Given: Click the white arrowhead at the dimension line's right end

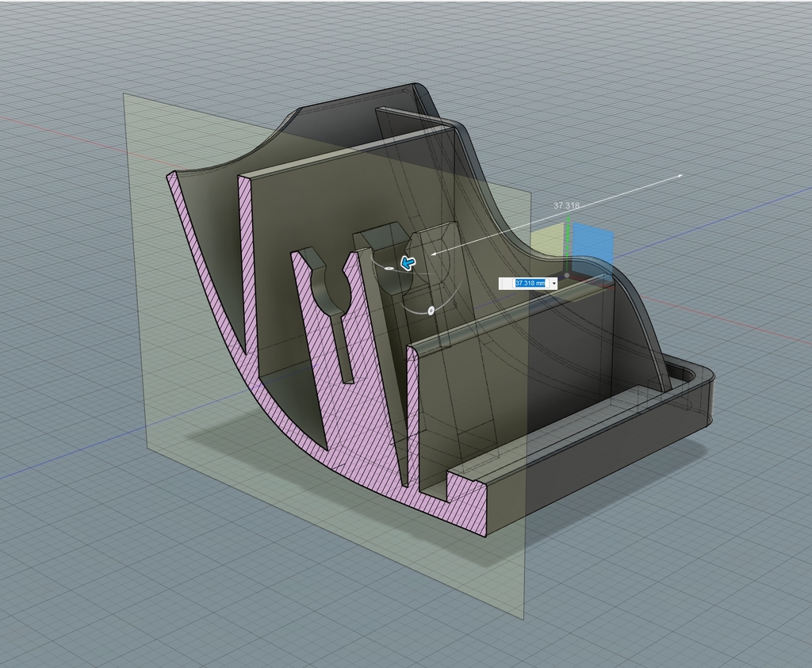Looking at the screenshot, I should pos(679,176).
